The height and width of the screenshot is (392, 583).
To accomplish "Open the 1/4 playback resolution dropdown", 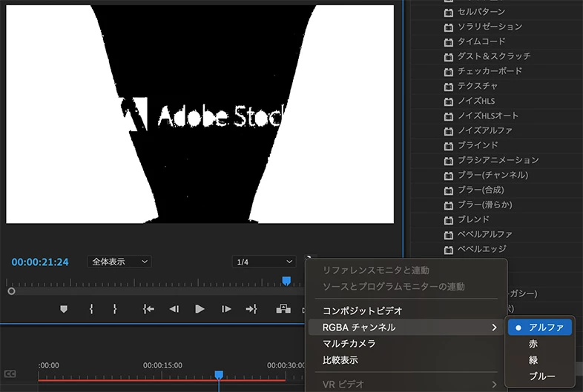I will 264,262.
